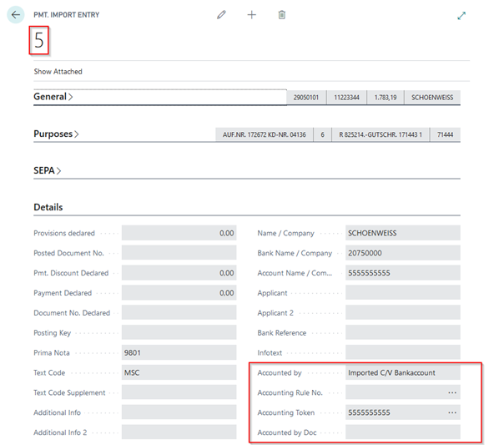Open Accounting Token lookup ellipsis
Viewport: 504px width, 445px height.
(x=452, y=412)
